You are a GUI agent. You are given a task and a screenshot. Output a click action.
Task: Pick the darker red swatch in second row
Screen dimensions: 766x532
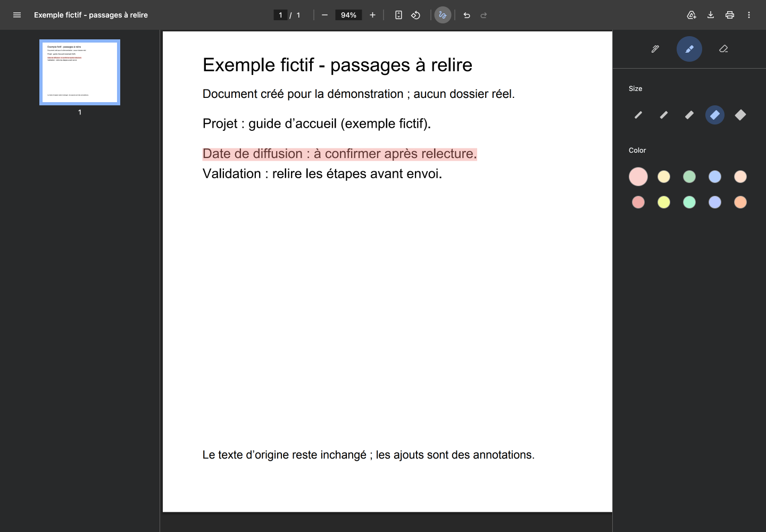[x=638, y=202]
